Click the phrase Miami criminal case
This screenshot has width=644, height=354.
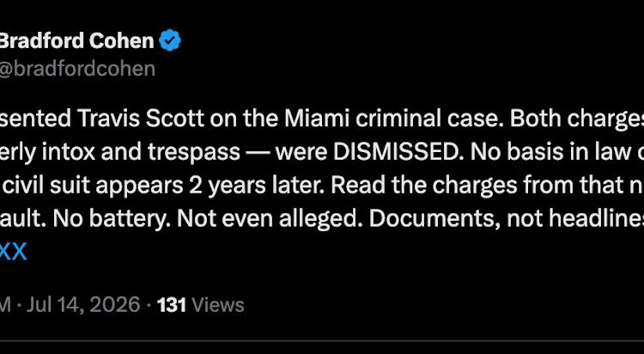click(394, 119)
